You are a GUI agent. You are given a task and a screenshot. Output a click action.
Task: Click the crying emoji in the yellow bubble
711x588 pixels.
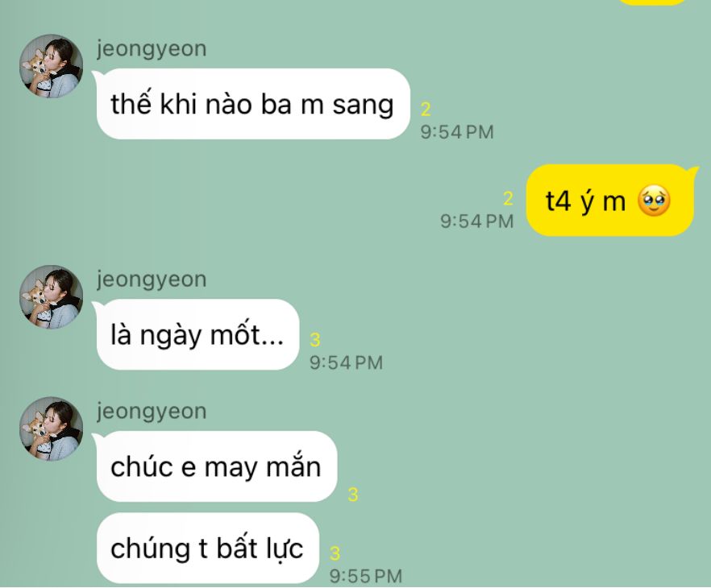(654, 201)
